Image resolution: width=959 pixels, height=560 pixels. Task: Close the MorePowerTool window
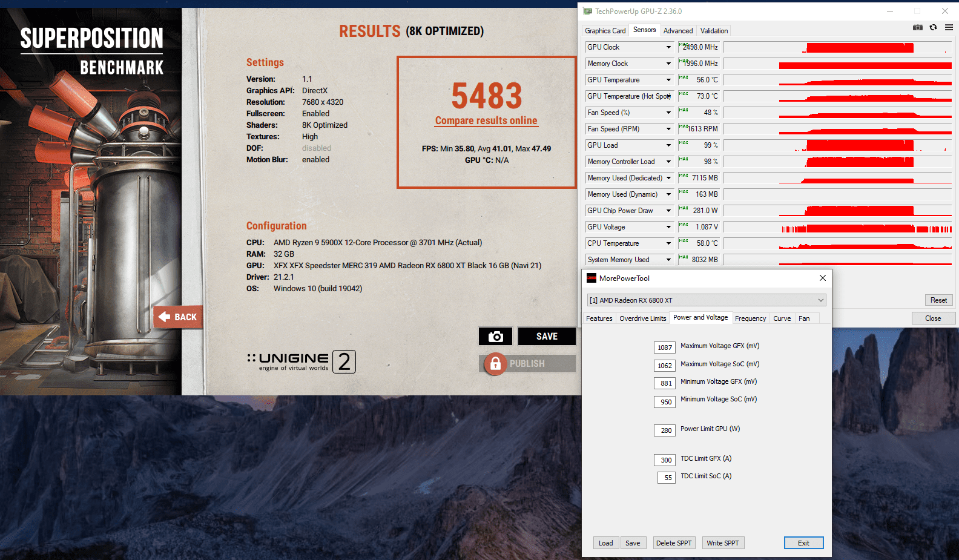click(822, 278)
